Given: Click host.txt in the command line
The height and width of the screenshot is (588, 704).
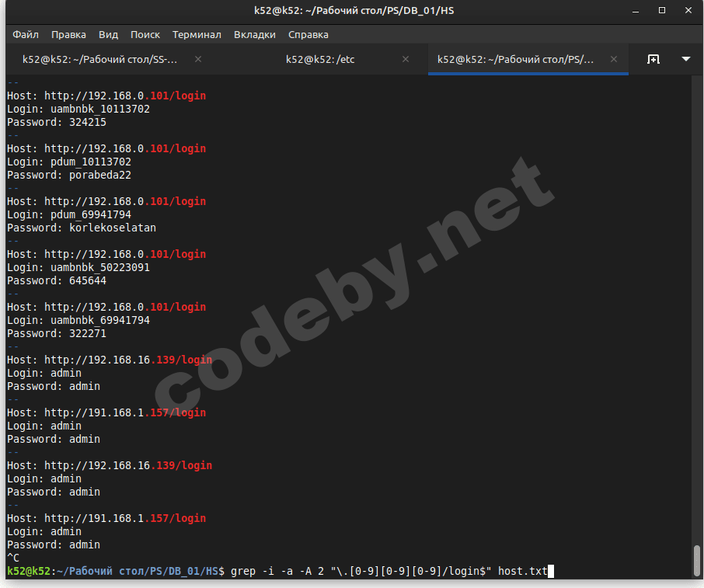Looking at the screenshot, I should [523, 571].
